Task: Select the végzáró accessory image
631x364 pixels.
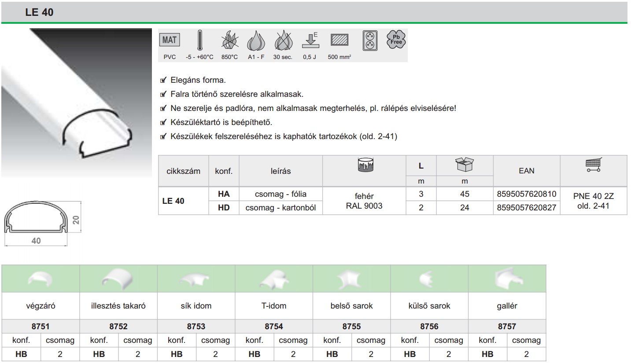Action: pyautogui.click(x=41, y=279)
